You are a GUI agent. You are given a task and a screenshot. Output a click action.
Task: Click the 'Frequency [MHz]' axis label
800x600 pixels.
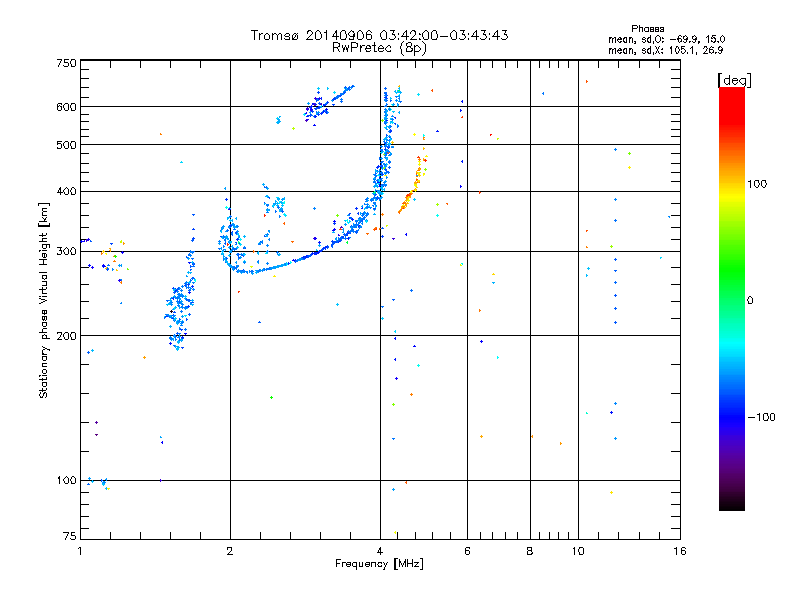(379, 564)
